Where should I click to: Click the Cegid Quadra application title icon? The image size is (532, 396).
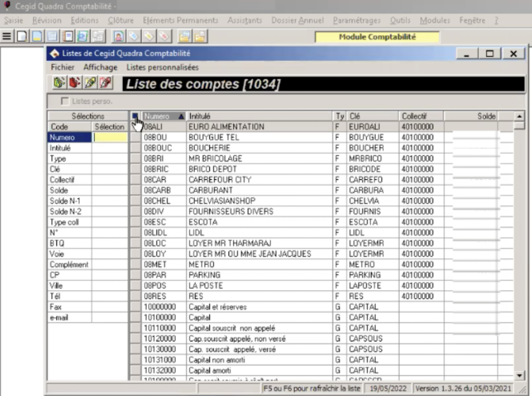coord(7,6)
